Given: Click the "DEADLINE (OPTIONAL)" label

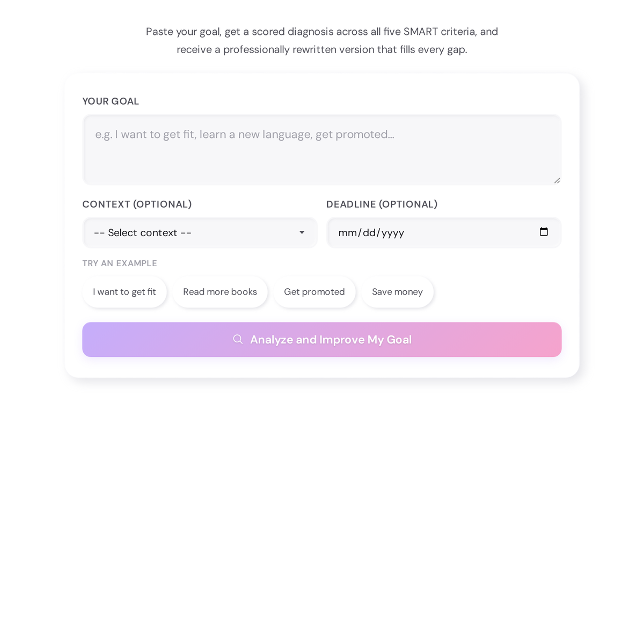Looking at the screenshot, I should click(x=382, y=204).
